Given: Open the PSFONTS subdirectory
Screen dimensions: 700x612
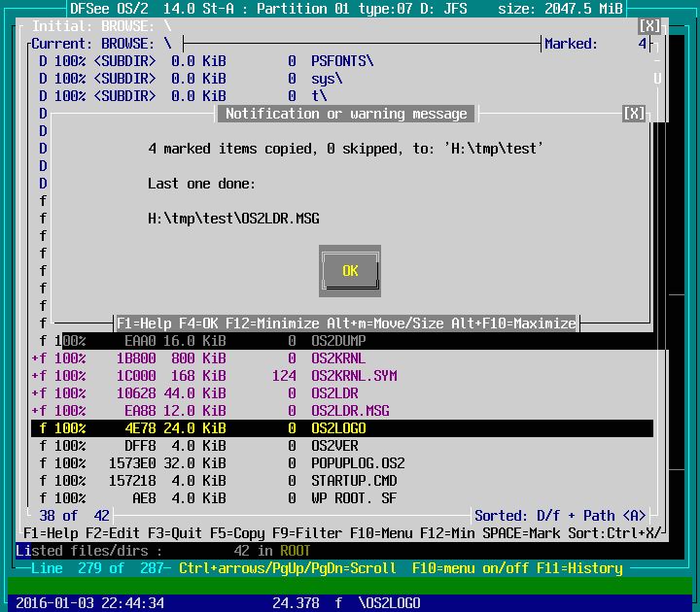Looking at the screenshot, I should 341,61.
